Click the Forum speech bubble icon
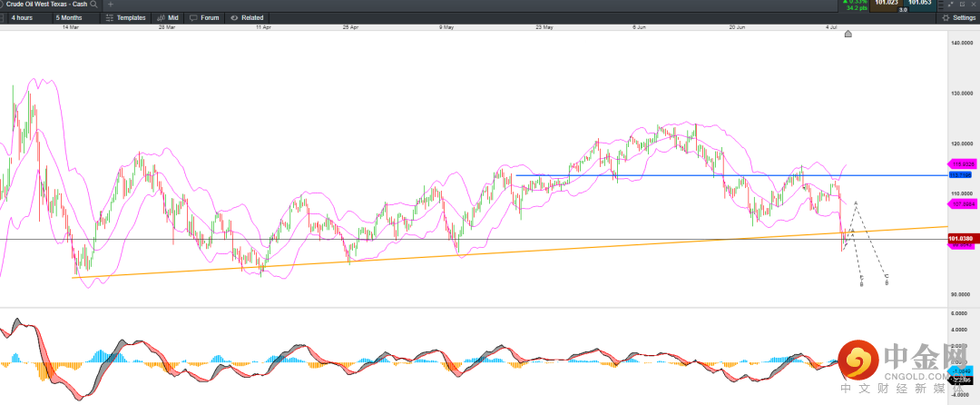Screen dimensions: 980x405 click(194, 17)
